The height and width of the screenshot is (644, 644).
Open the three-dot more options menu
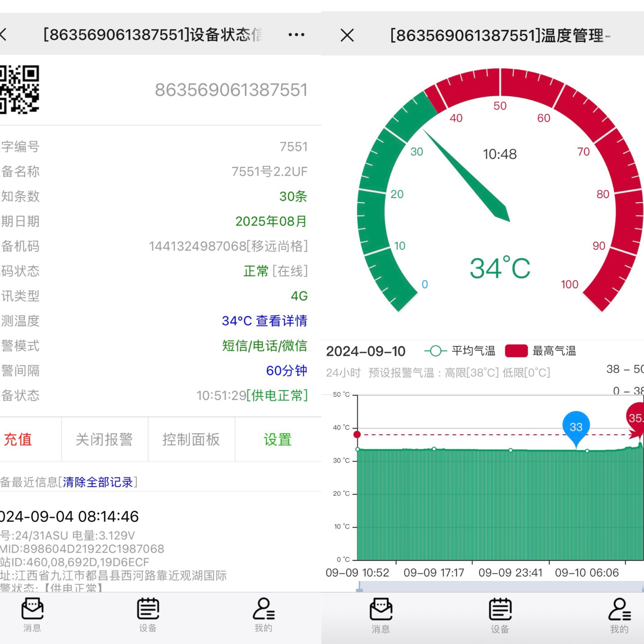click(x=296, y=35)
